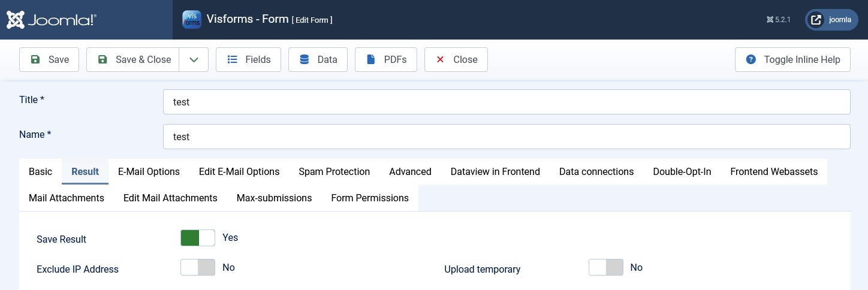Viewport: 868px width, 290px height.
Task: Turn on Upload temporary switch
Action: coord(605,268)
